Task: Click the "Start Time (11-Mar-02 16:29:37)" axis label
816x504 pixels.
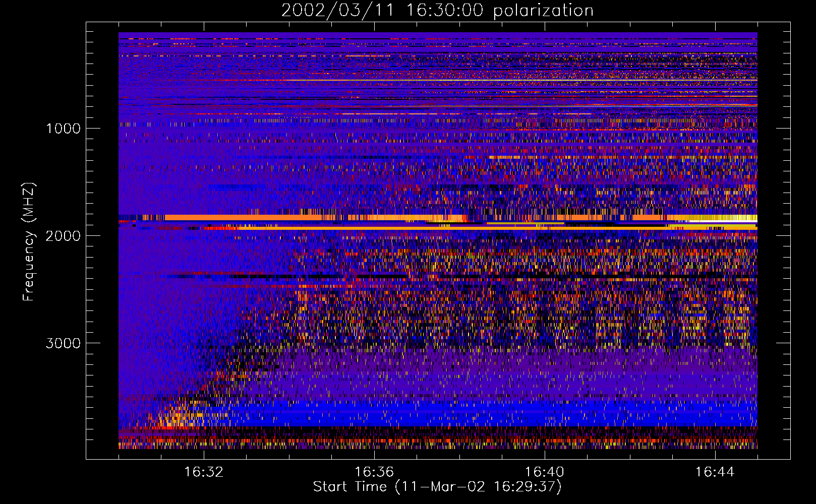Action: [x=437, y=487]
